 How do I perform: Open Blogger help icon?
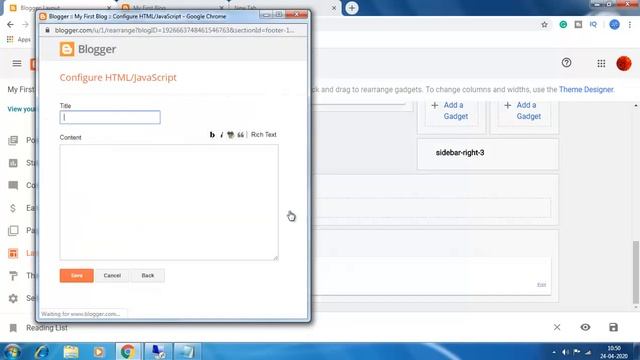566,63
